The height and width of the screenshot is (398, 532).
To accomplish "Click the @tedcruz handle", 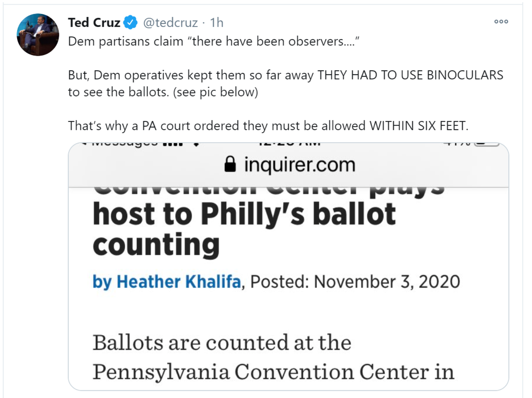I will click(x=170, y=23).
